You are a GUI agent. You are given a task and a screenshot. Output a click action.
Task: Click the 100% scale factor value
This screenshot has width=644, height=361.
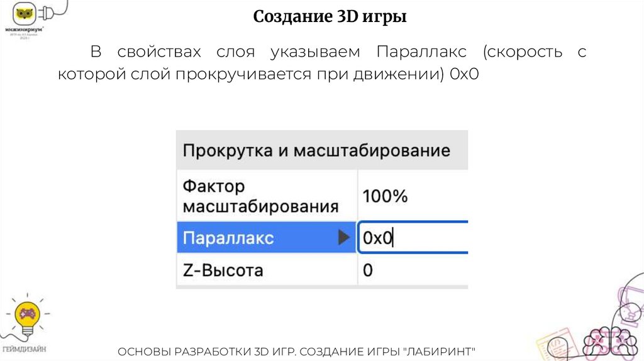pos(386,196)
